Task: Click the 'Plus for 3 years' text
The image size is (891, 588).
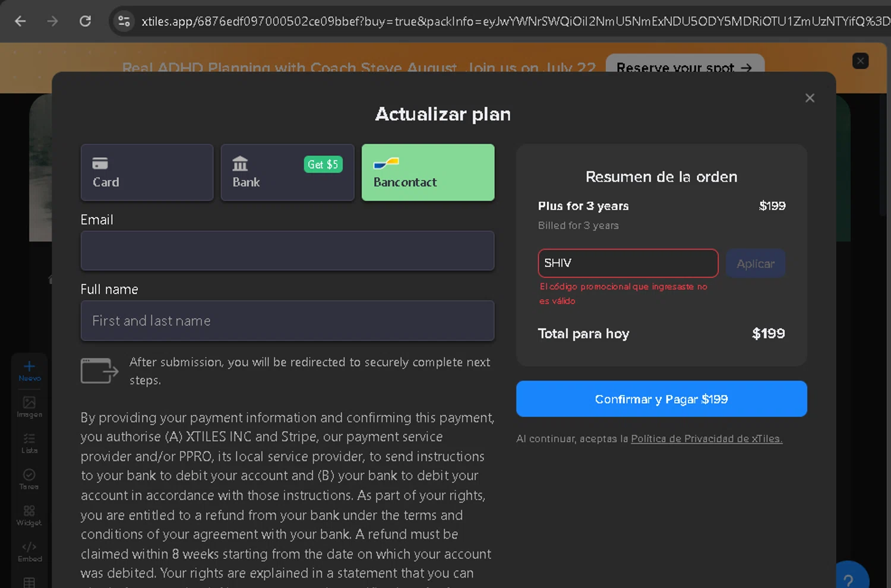Action: point(583,206)
